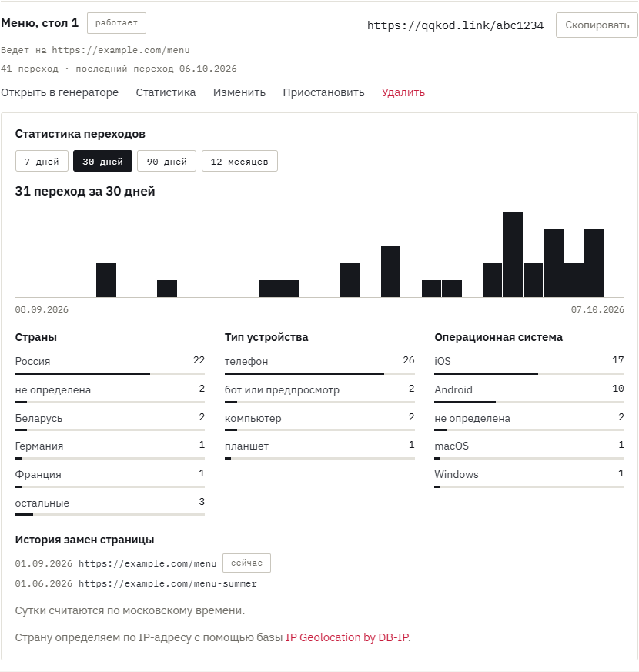639x672 pixels.
Task: Click the бот или предпросмотр row
Action: point(319,393)
